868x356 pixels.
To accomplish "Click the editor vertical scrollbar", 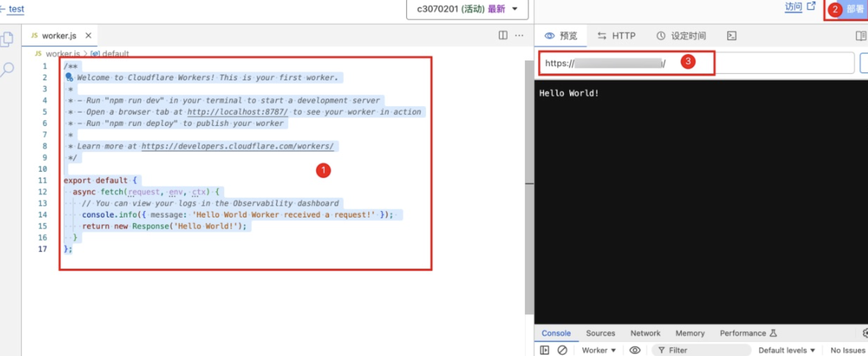I will coord(529,187).
